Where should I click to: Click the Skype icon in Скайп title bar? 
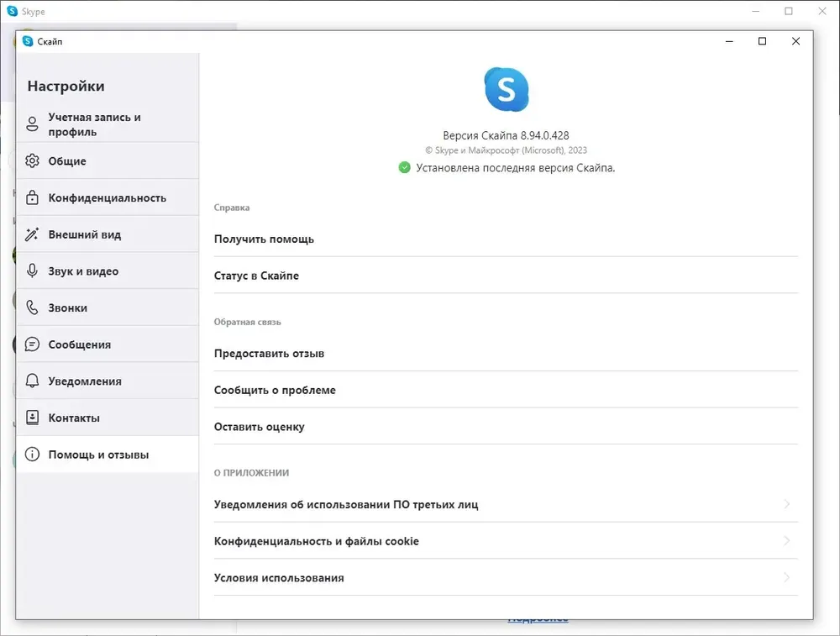pyautogui.click(x=28, y=41)
